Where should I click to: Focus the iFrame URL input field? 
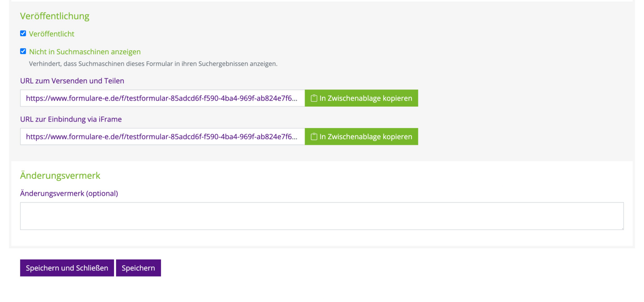162,137
